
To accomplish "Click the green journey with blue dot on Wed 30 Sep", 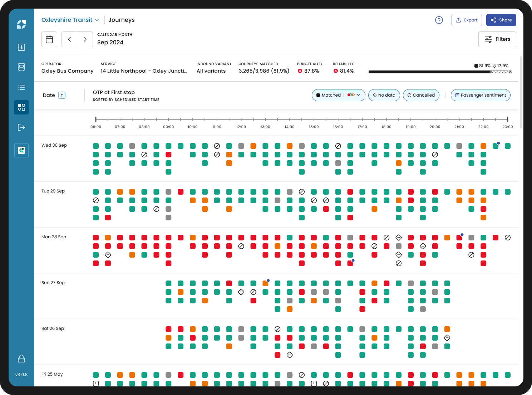I will [496, 146].
